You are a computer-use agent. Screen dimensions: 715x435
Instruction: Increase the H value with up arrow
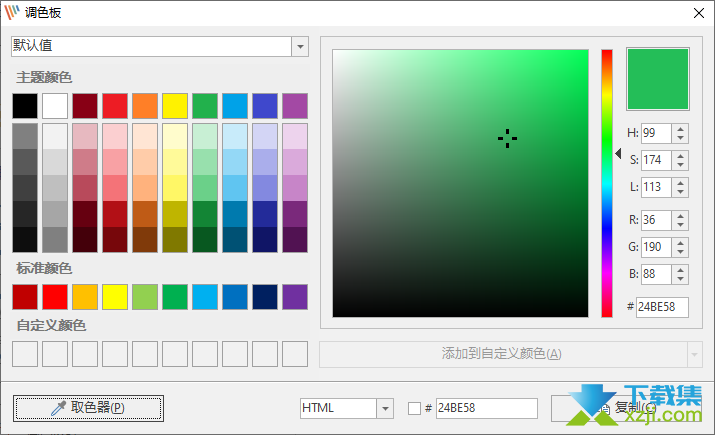pyautogui.click(x=680, y=129)
